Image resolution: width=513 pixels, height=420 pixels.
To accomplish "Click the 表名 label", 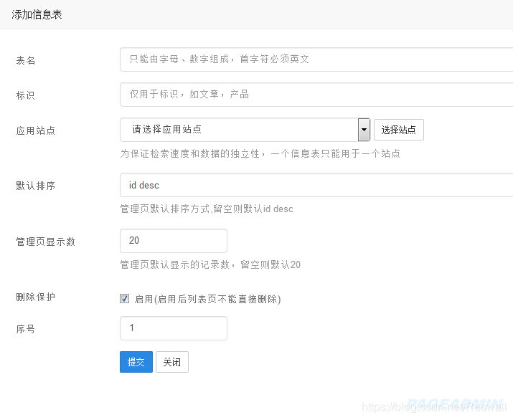I will (x=26, y=60).
